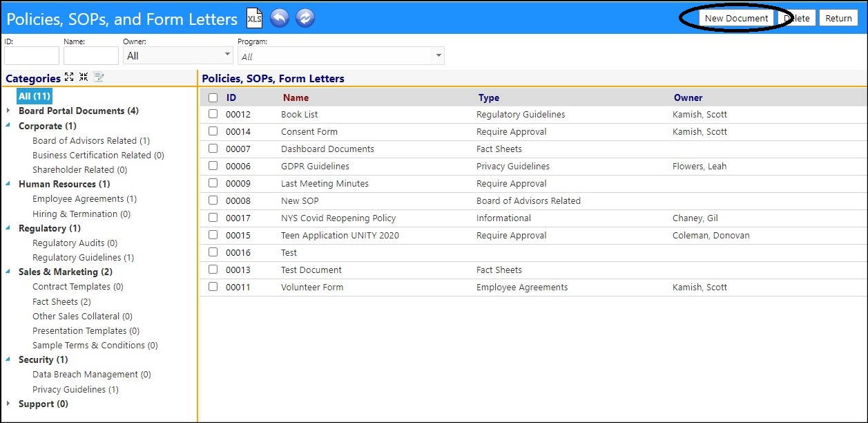868x423 pixels.
Task: Check the Book List row checkbox
Action: (x=213, y=114)
